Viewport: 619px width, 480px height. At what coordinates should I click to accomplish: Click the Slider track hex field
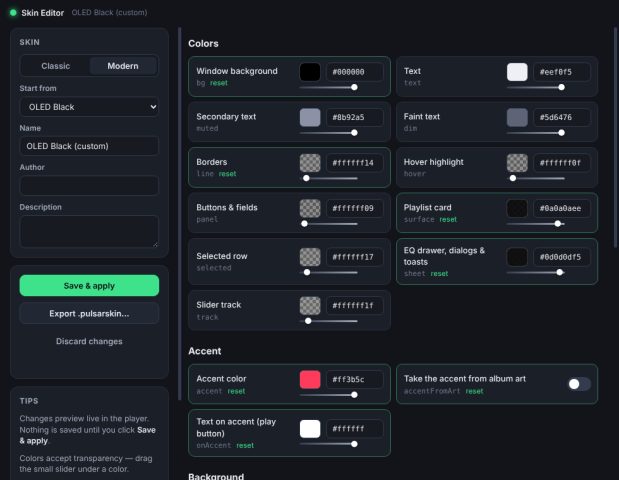[355, 306]
